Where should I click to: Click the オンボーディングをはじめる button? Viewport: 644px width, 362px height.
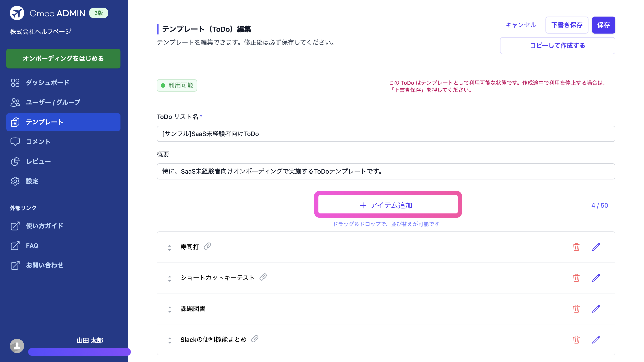[63, 58]
